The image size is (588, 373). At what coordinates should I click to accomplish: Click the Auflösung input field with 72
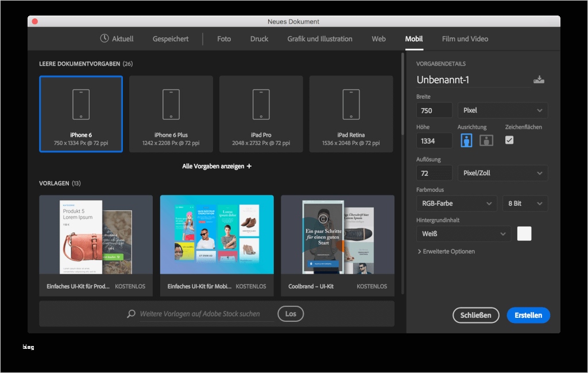(x=434, y=173)
